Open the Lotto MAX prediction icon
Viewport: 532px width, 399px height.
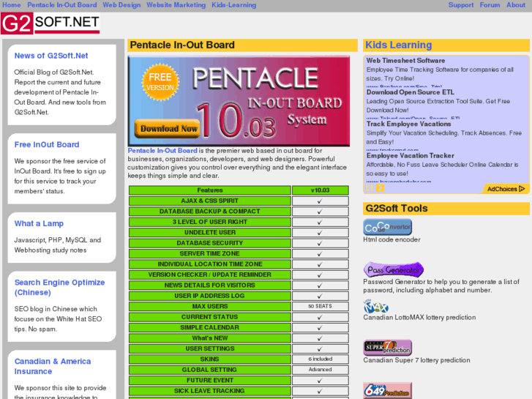(375, 307)
